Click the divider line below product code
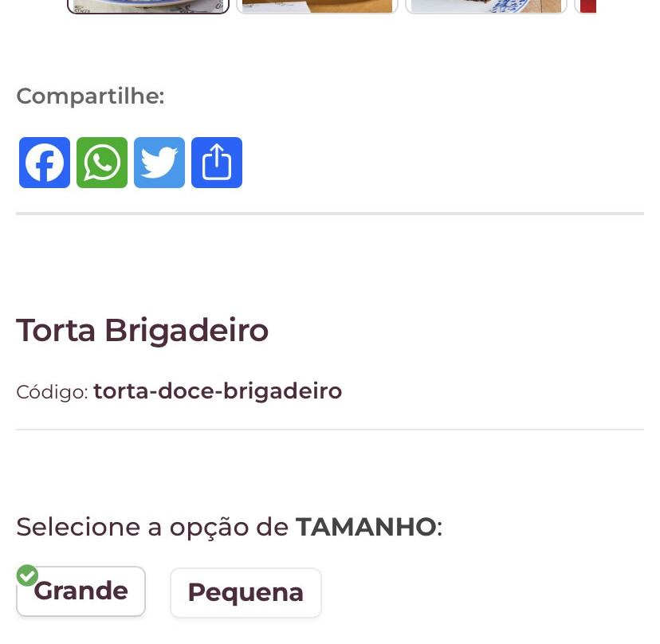The image size is (660, 644). 330,430
